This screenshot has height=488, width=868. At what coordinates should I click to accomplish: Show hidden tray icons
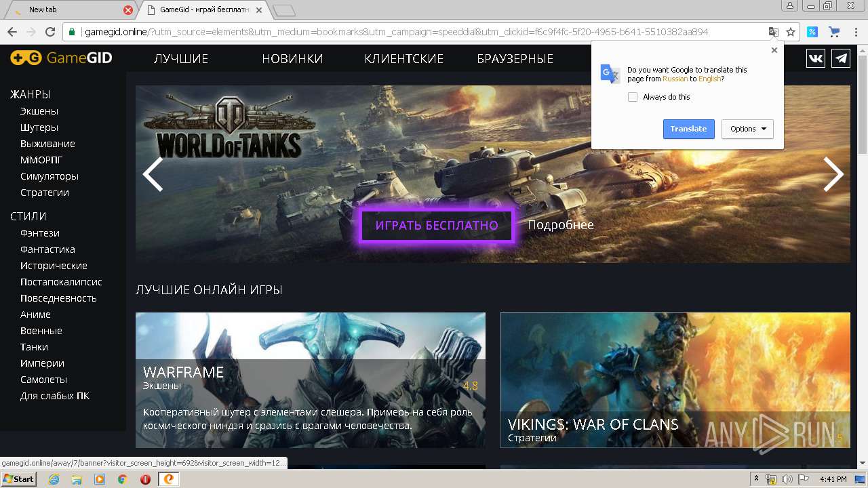tap(757, 479)
